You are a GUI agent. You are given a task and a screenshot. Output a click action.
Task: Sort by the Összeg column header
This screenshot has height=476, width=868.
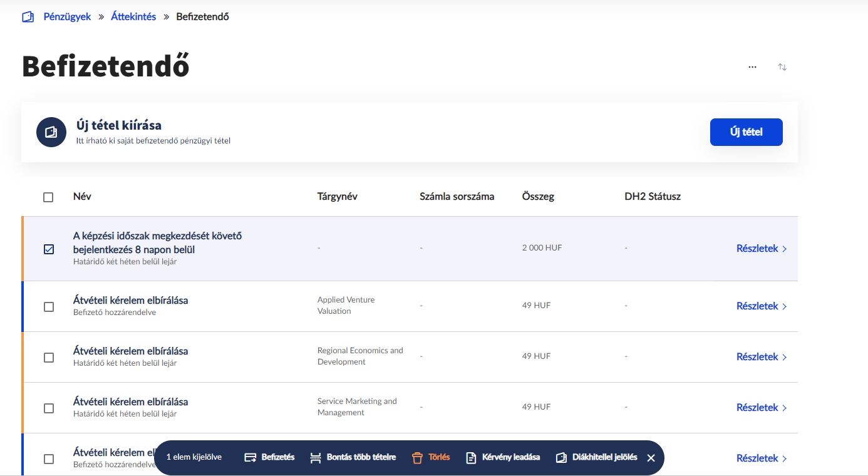538,197
